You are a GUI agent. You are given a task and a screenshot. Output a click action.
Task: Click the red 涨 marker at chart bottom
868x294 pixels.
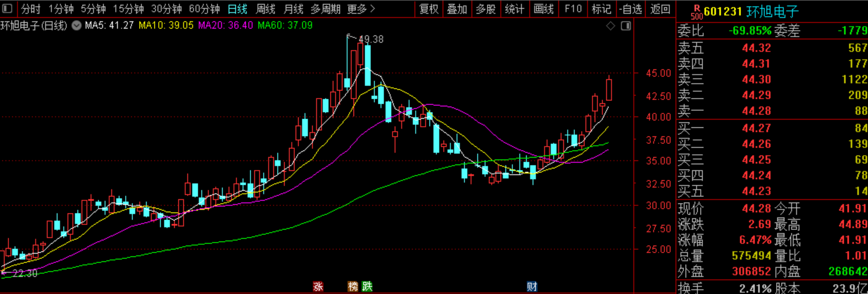click(318, 286)
